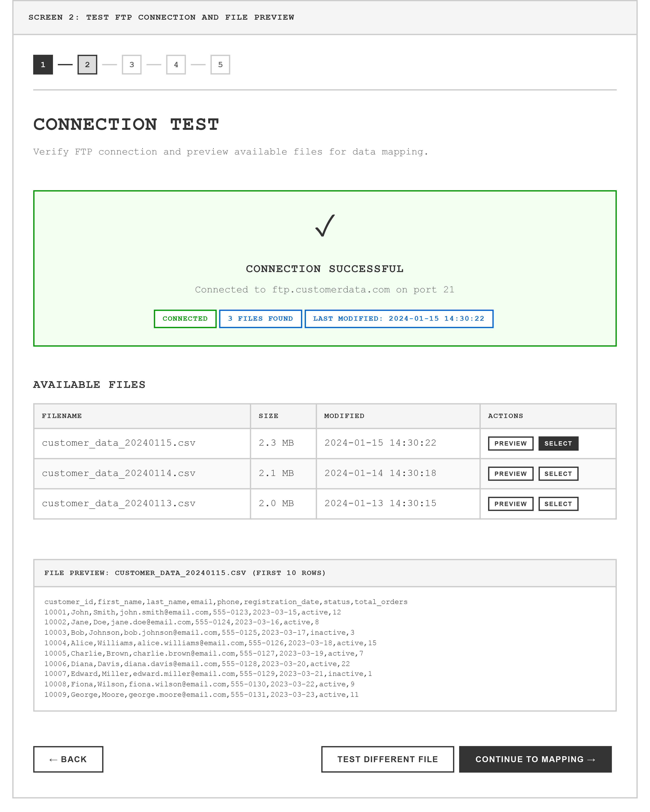
Task: Click TEST DIFFERENT FILE button
Action: pos(387,759)
